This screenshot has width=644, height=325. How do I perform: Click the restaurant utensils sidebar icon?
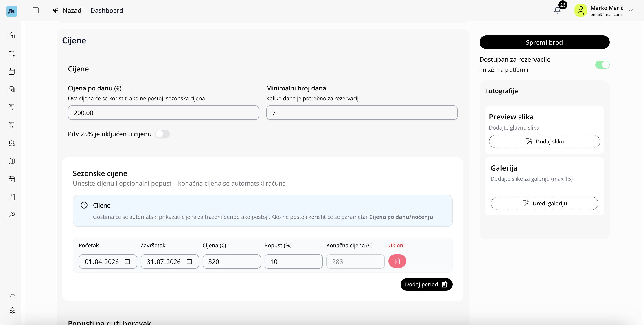pyautogui.click(x=12, y=197)
